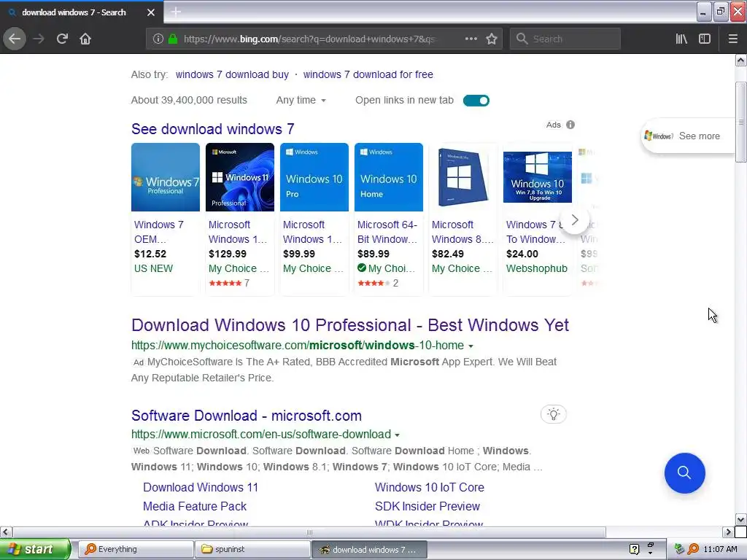This screenshot has width=747, height=560.
Task: Open the Download Windows 11 sublink
Action: coord(201,488)
